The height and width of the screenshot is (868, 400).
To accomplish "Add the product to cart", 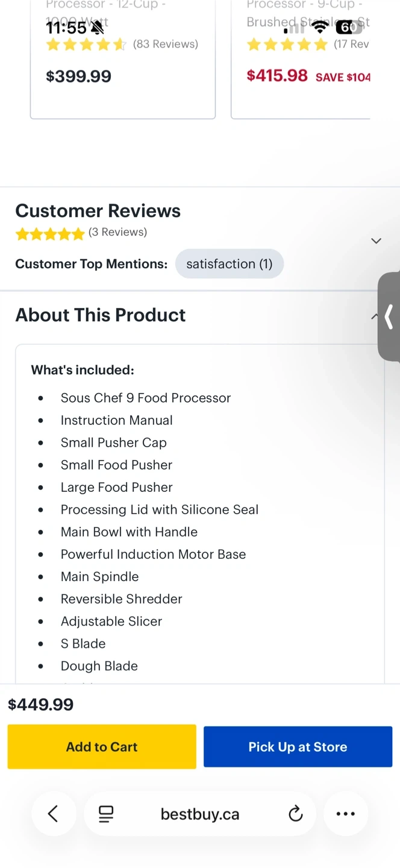I will coord(102,747).
